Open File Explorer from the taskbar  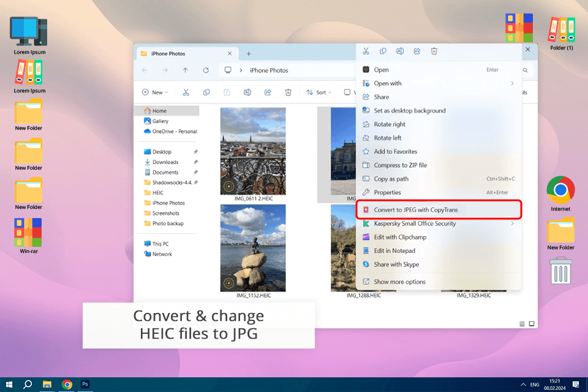coord(47,385)
